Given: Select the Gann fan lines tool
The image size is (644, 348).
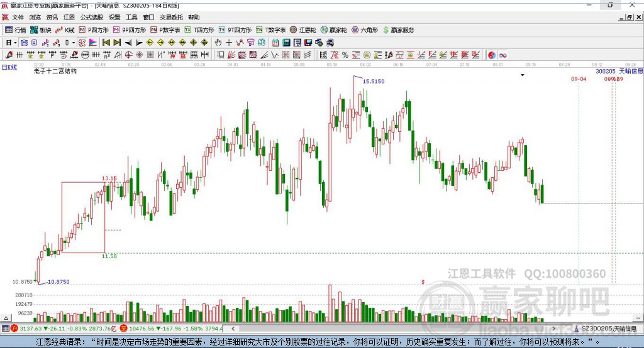Looking at the screenshot, I should coord(231,55).
